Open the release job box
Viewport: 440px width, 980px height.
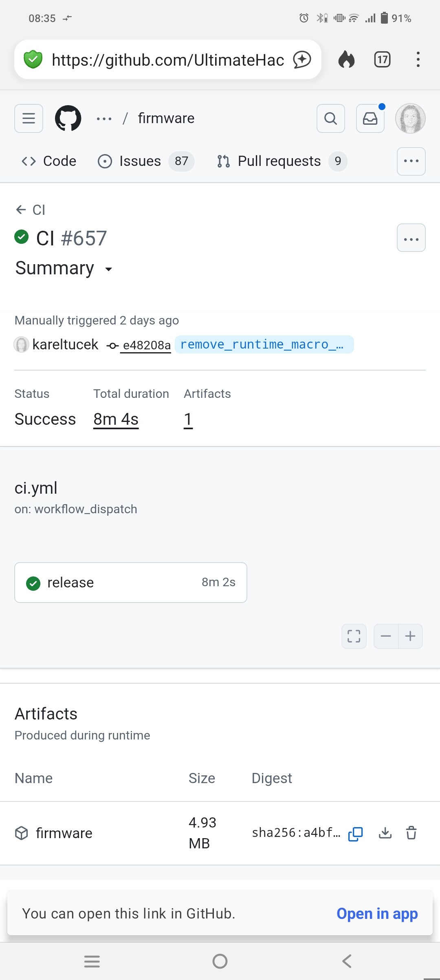pos(130,583)
